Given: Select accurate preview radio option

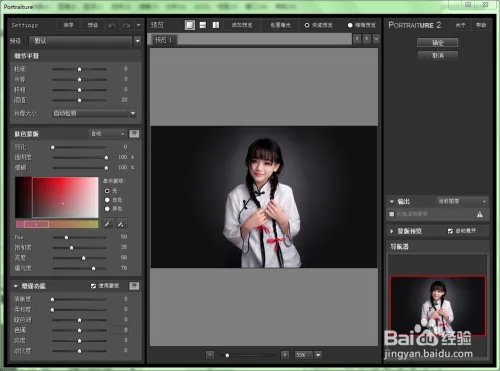Looking at the screenshot, I should [x=350, y=25].
